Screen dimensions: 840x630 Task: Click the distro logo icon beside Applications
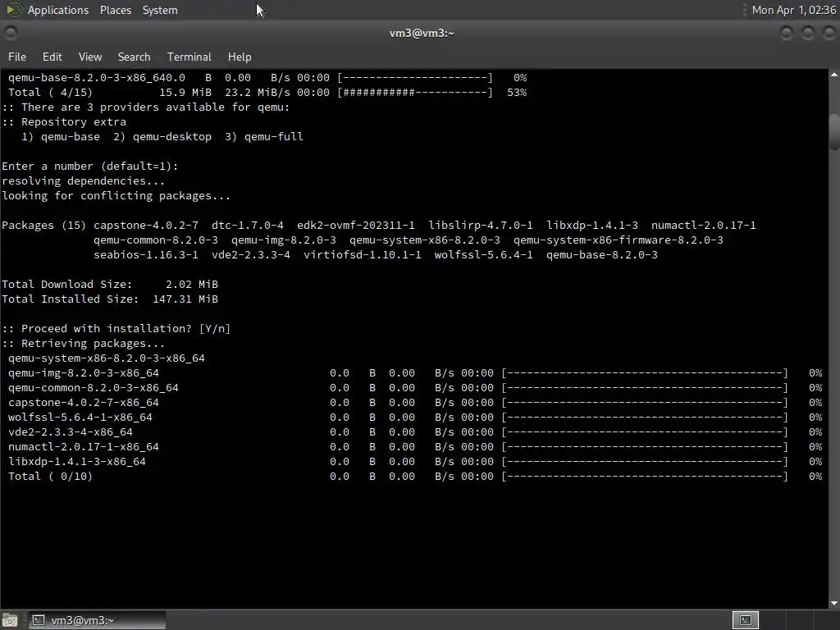pos(14,10)
